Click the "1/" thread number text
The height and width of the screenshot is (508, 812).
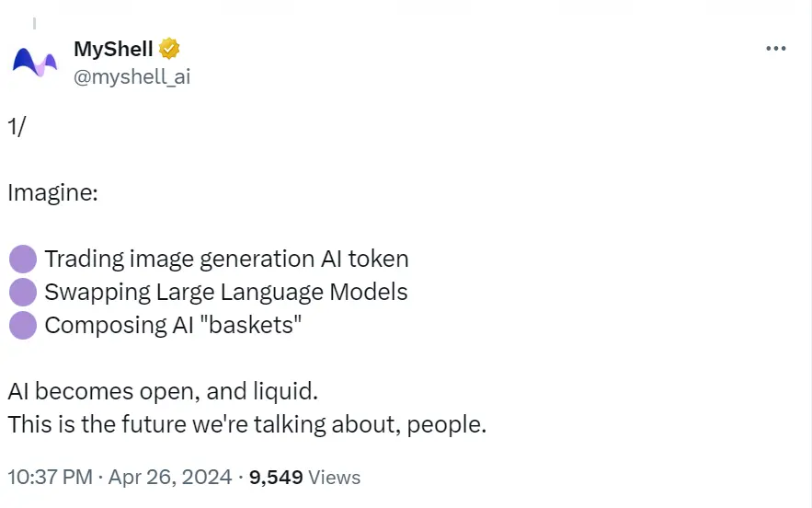(x=17, y=128)
